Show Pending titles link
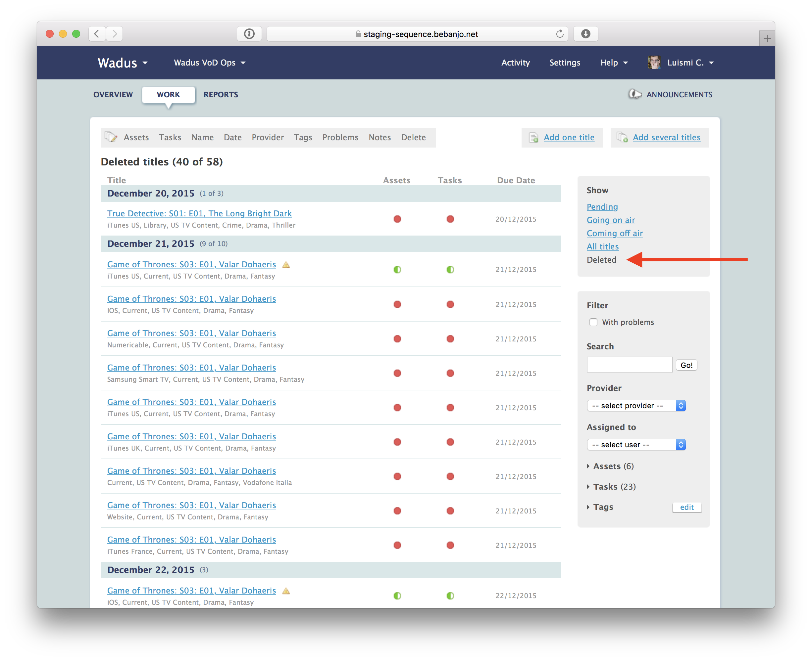This screenshot has height=661, width=812. [602, 207]
